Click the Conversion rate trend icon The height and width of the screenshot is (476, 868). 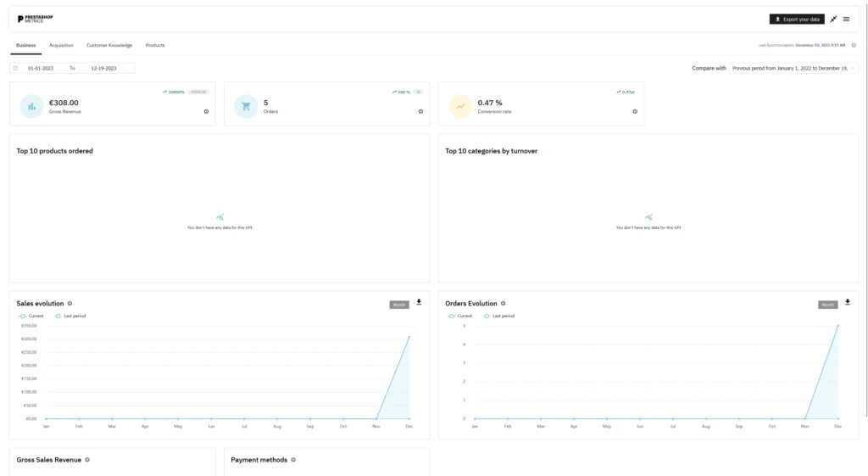point(460,106)
